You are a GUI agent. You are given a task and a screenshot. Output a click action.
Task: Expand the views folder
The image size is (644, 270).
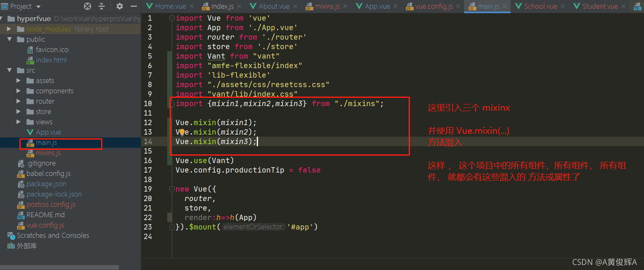point(19,122)
